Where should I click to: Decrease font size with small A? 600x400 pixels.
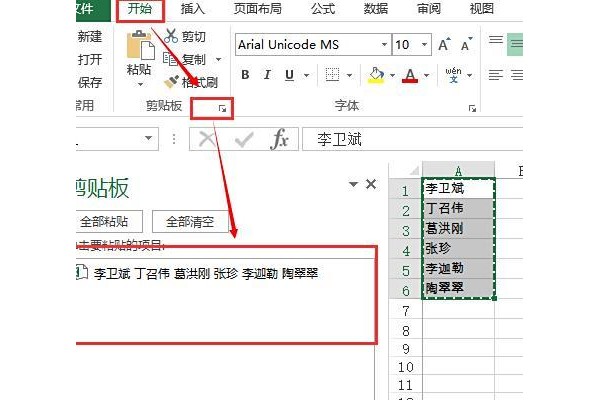coord(466,44)
